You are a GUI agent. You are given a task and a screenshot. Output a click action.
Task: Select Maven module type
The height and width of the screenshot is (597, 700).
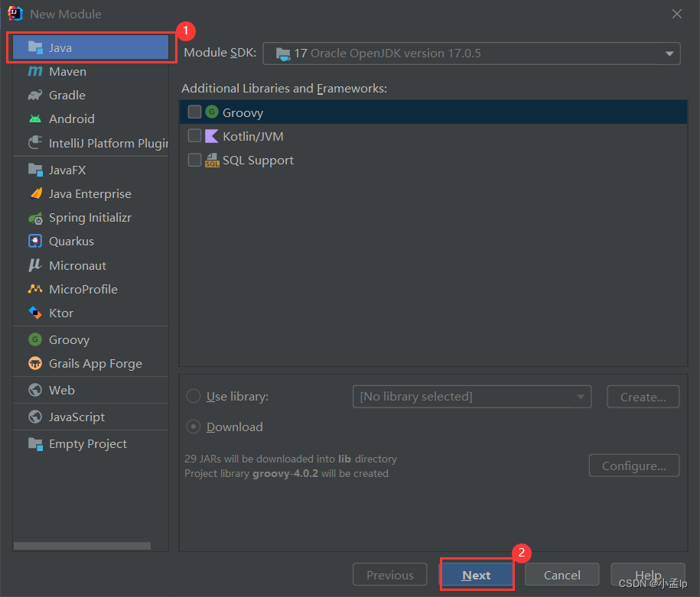pyautogui.click(x=90, y=71)
